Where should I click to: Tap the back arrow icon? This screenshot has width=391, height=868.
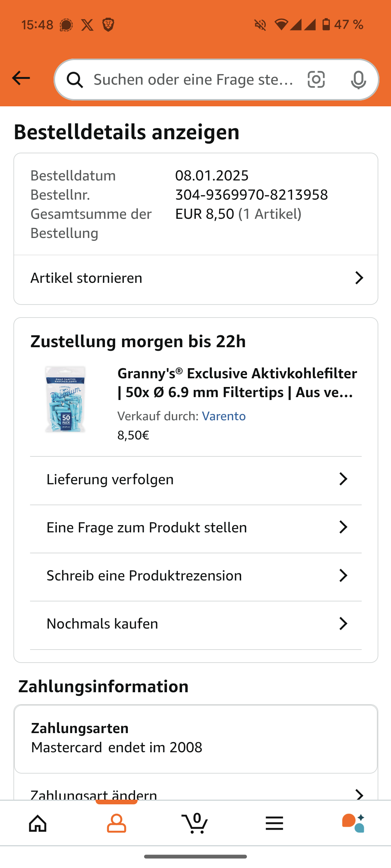(x=21, y=78)
